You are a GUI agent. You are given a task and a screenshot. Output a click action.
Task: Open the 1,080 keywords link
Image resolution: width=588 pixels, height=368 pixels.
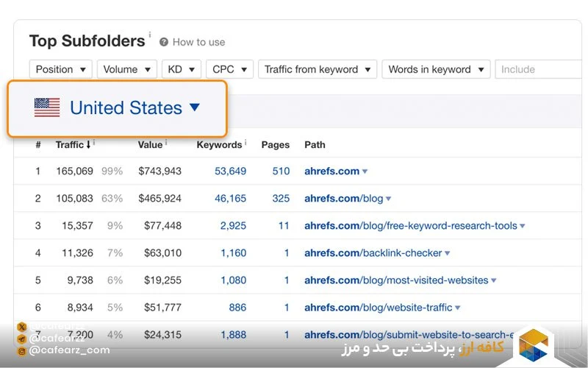[x=233, y=280]
